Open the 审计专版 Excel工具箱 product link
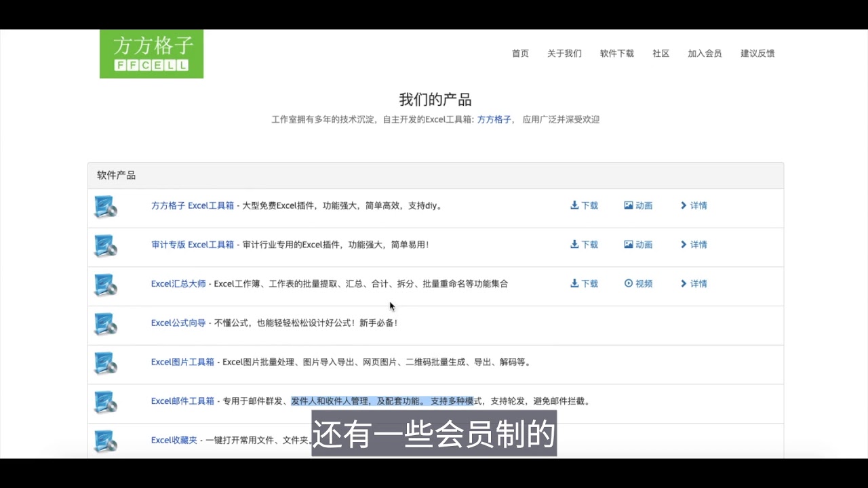This screenshot has width=868, height=488. tap(193, 245)
